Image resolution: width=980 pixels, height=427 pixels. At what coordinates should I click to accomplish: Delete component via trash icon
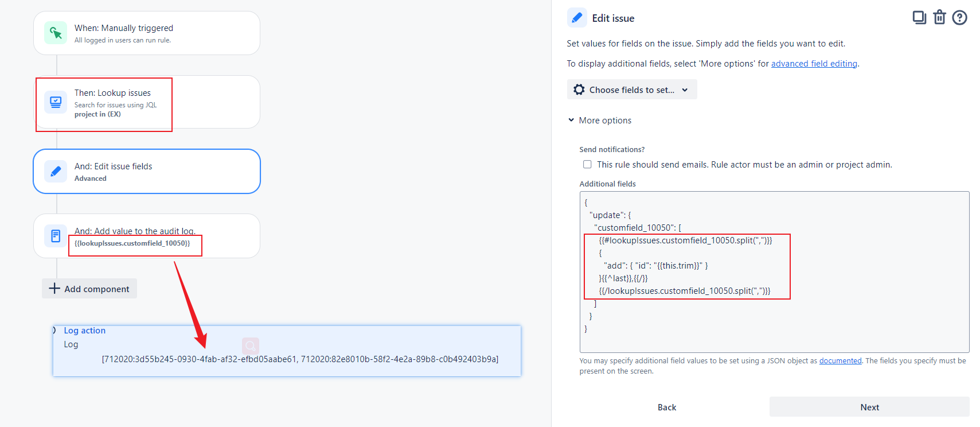939,18
